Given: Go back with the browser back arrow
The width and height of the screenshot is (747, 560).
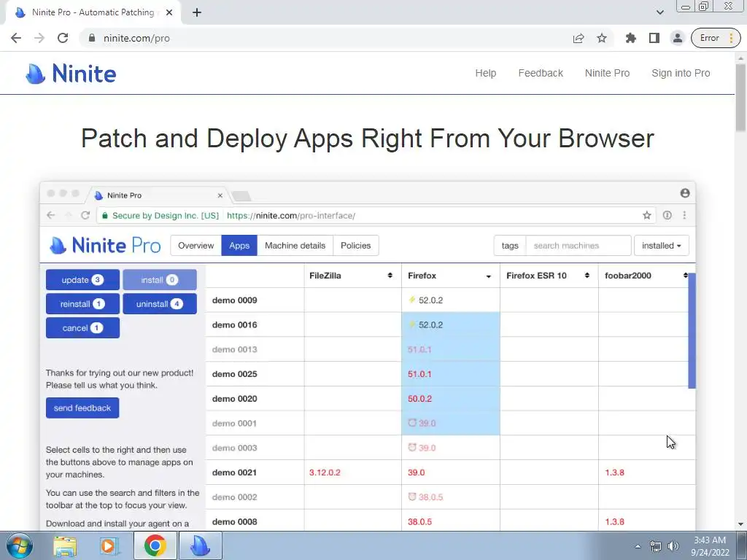Looking at the screenshot, I should pos(16,38).
